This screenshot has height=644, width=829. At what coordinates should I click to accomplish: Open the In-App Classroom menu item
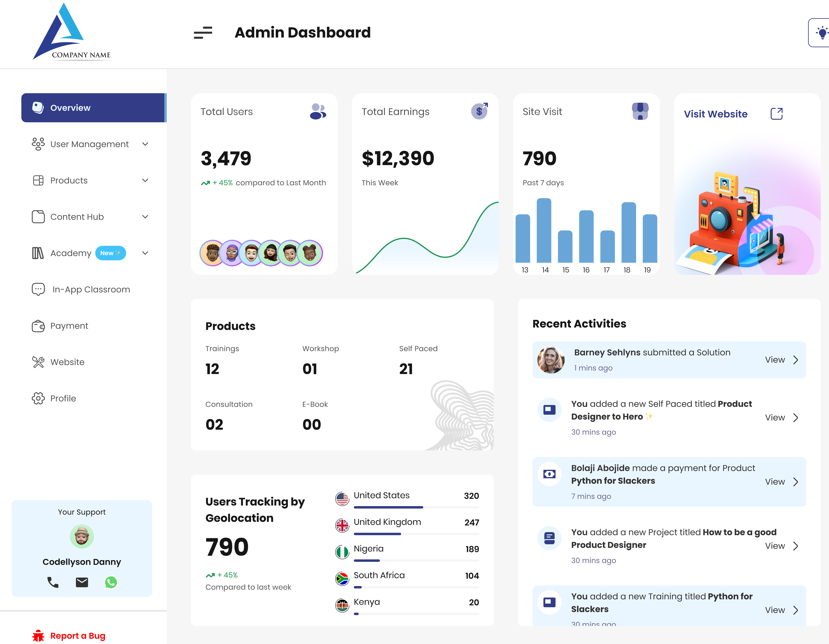coord(91,290)
